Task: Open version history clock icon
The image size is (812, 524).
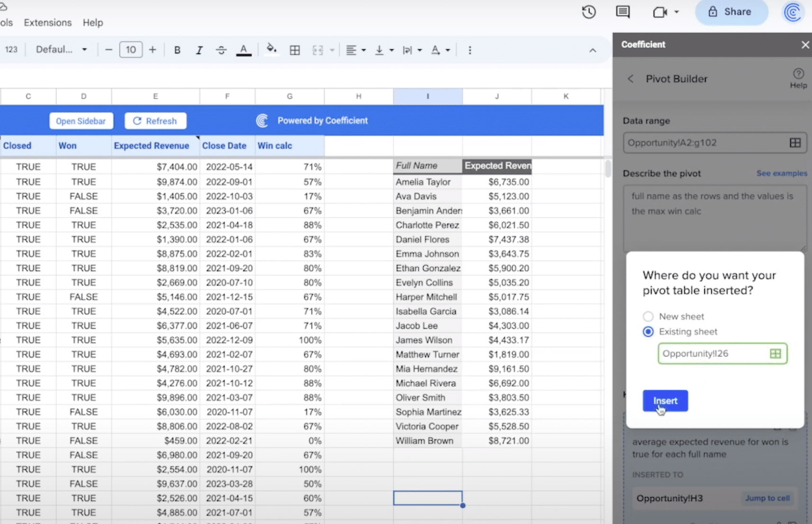Action: tap(589, 12)
